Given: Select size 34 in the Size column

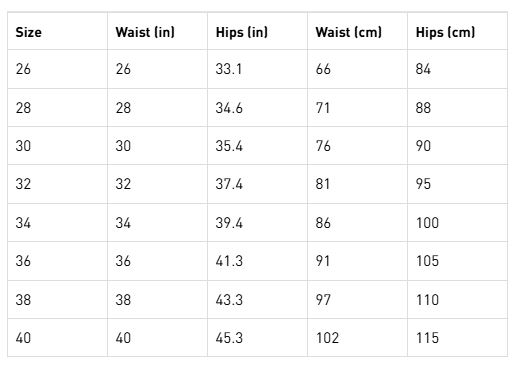Looking at the screenshot, I should [23, 223].
